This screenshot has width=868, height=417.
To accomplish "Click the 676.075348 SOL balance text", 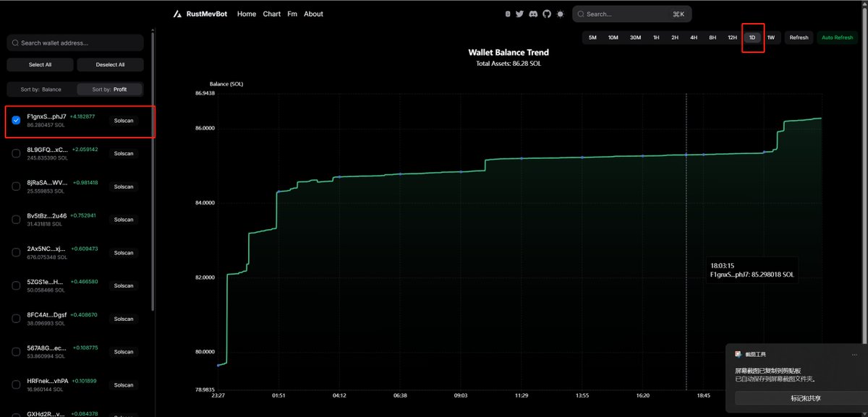I will click(47, 257).
